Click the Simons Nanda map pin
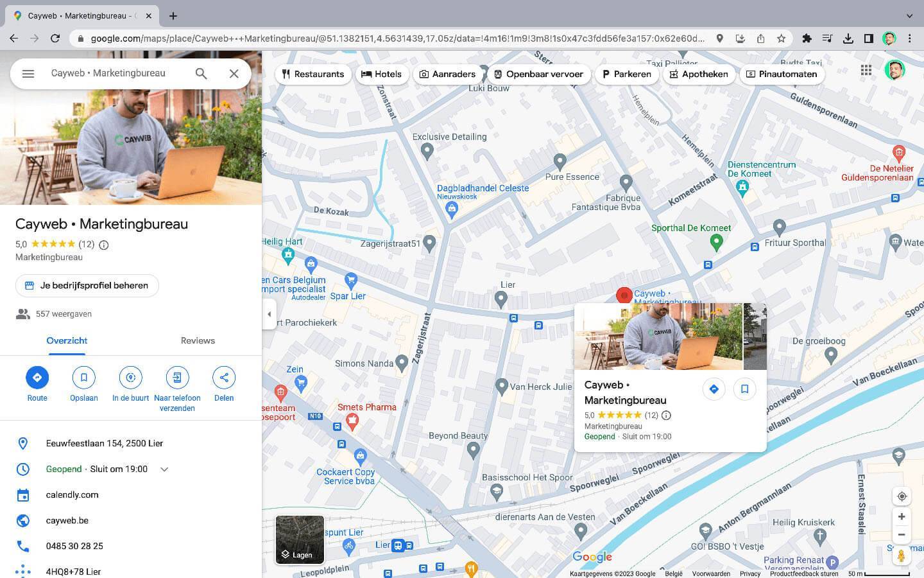924x578 pixels. pyautogui.click(x=402, y=363)
